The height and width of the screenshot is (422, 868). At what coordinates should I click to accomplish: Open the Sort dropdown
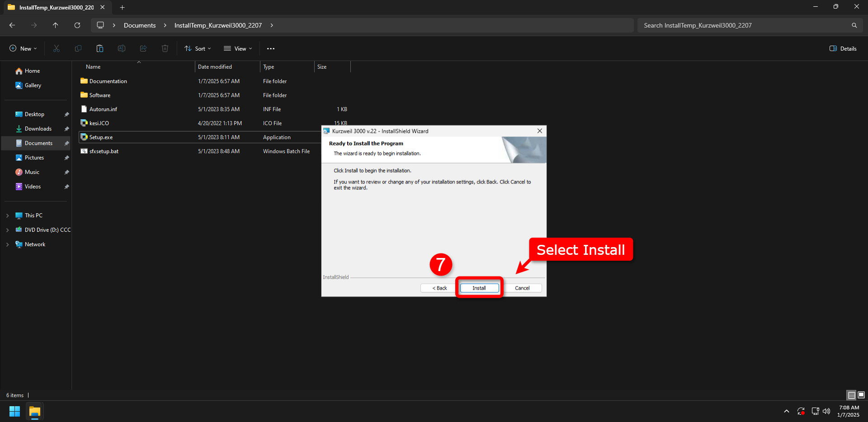point(198,48)
